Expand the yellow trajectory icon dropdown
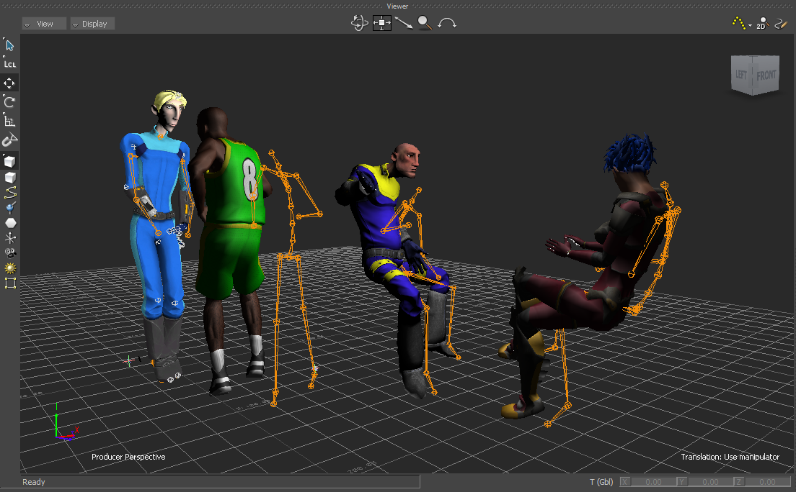796x492 pixels. 749,24
